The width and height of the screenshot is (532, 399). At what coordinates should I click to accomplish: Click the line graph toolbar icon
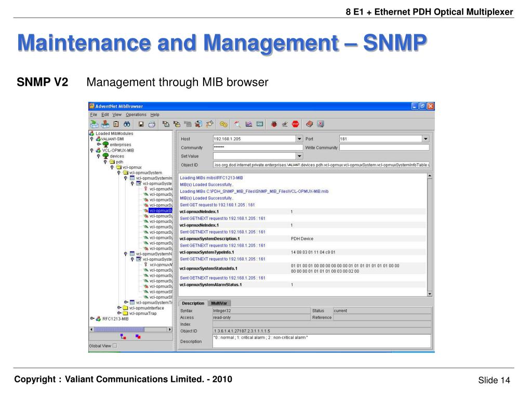tap(249, 124)
